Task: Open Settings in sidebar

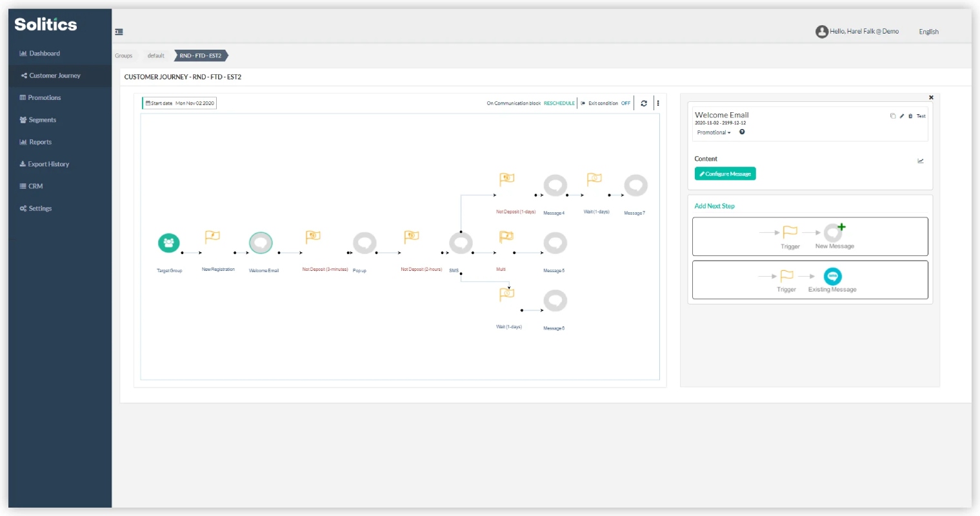Action: [35, 208]
